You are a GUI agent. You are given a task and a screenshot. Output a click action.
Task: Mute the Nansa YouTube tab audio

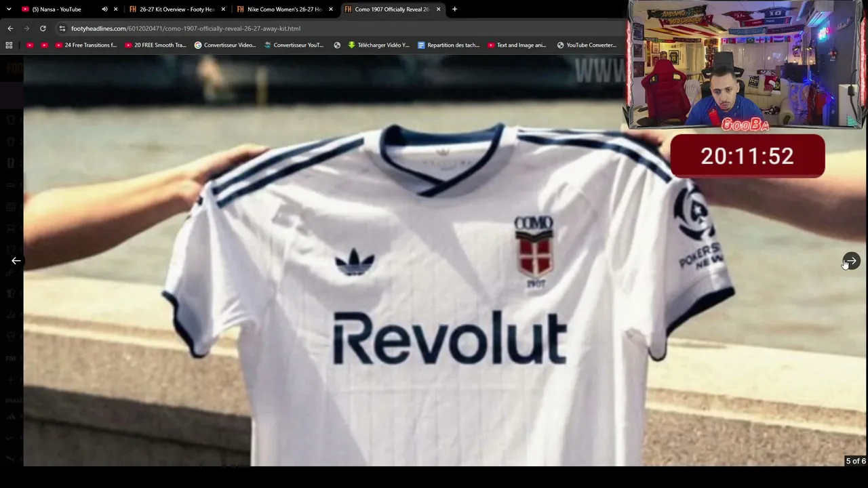(104, 9)
